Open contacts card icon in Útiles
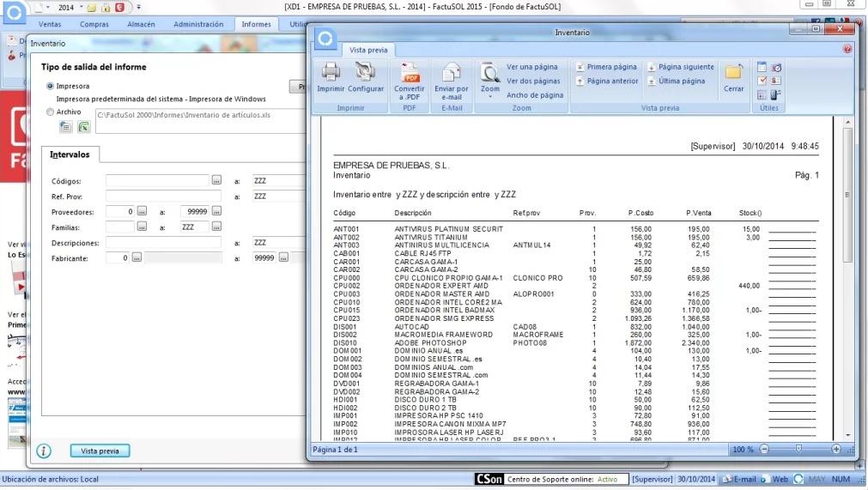This screenshot has width=868, height=490. (x=776, y=82)
